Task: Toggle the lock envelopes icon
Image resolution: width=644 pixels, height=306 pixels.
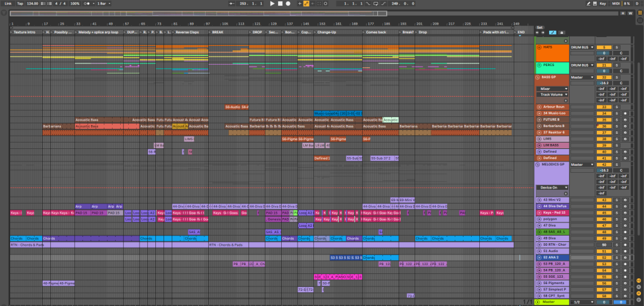Action: 562,33
